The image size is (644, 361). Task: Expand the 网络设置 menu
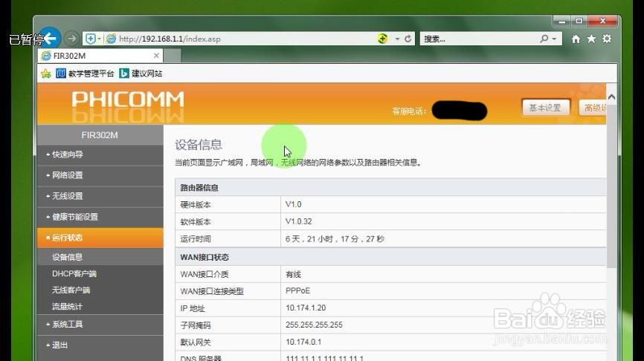pos(100,175)
